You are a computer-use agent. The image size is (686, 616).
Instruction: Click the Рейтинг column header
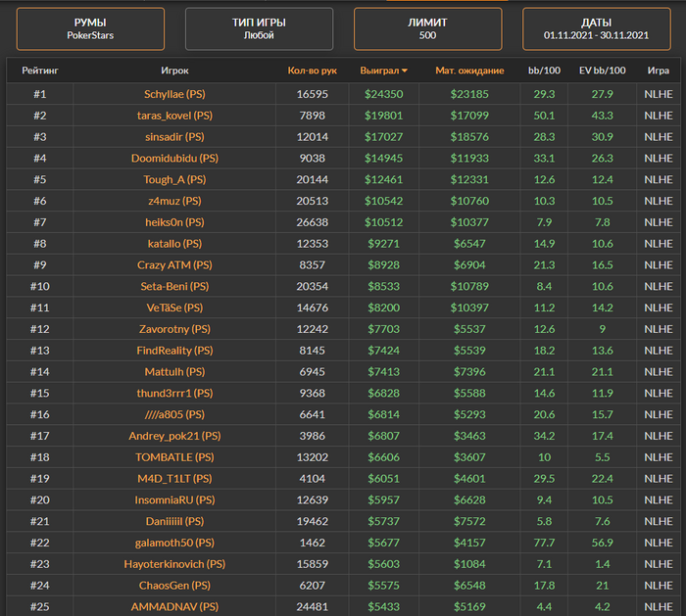click(39, 71)
